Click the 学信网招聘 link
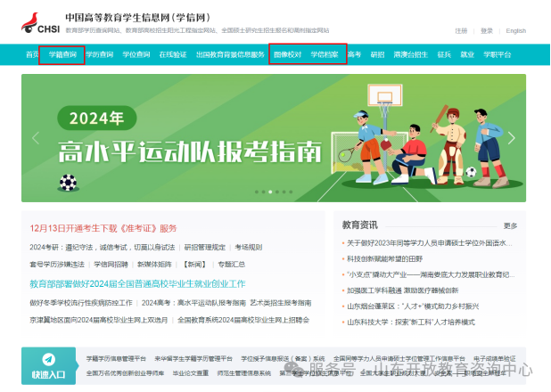This screenshot has width=551, height=392. [x=111, y=264]
